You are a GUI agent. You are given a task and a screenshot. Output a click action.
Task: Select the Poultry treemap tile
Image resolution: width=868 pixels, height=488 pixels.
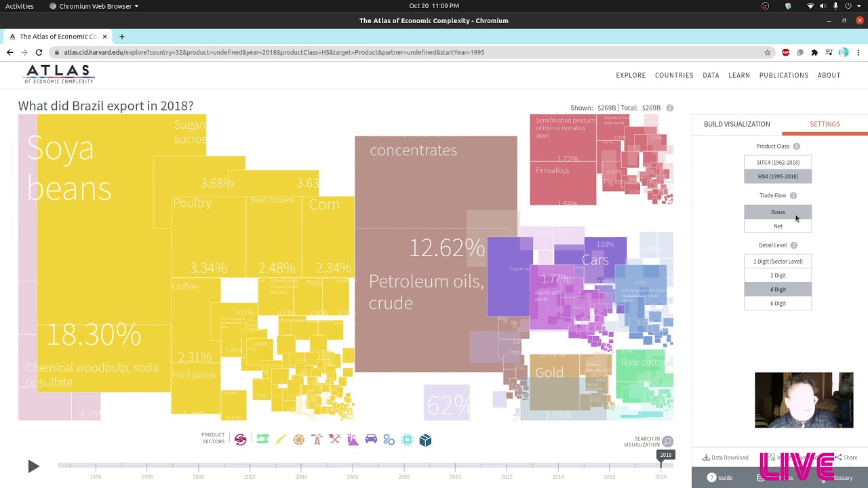tap(208, 236)
